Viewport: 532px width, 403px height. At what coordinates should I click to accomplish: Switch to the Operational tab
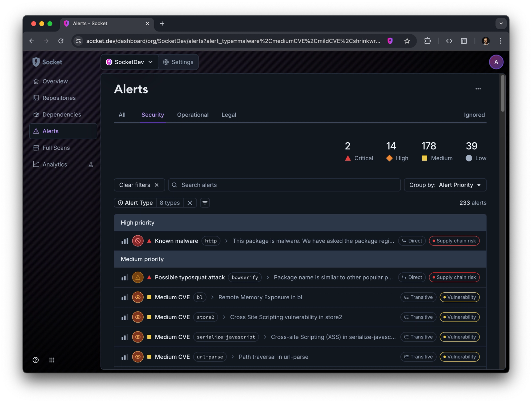(193, 115)
